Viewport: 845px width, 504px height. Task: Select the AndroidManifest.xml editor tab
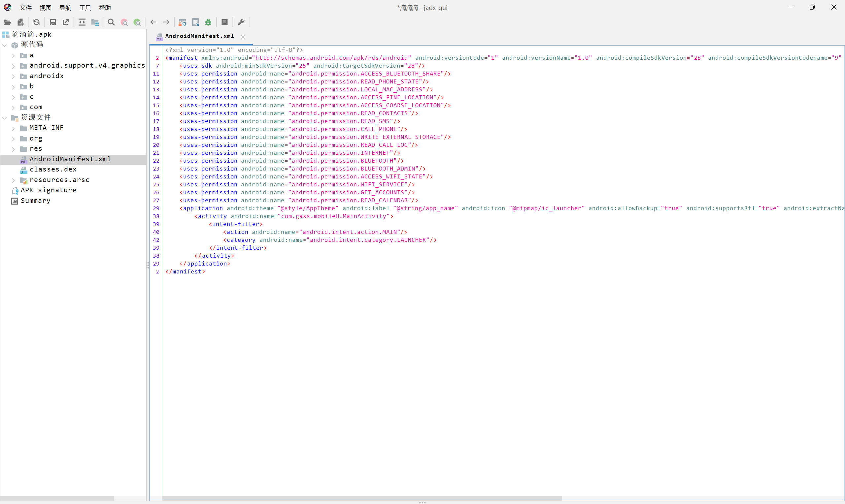[201, 36]
